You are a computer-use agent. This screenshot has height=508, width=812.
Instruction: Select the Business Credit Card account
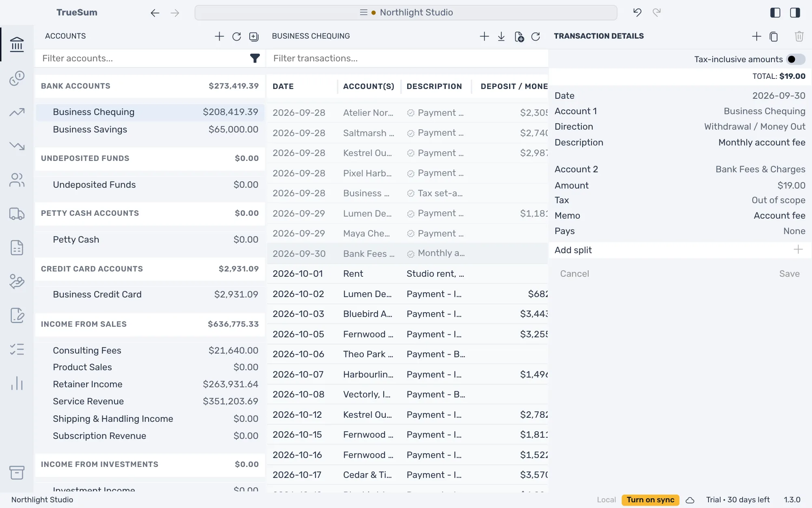[x=150, y=295]
